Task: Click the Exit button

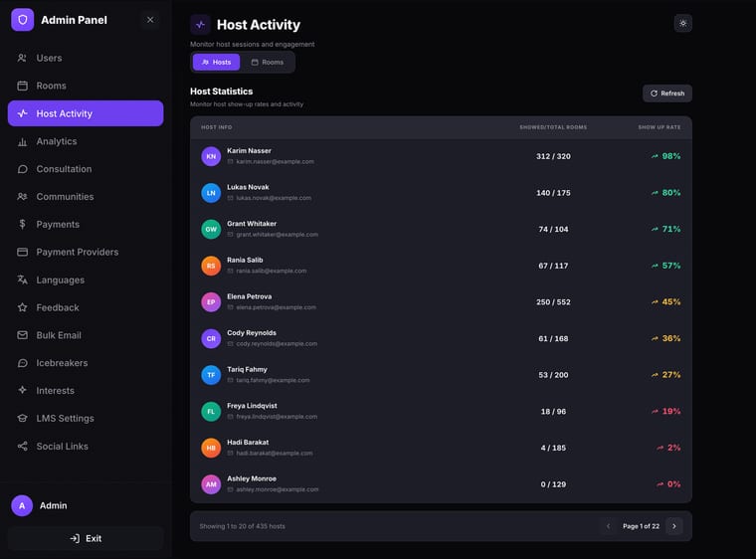Action: pos(86,538)
